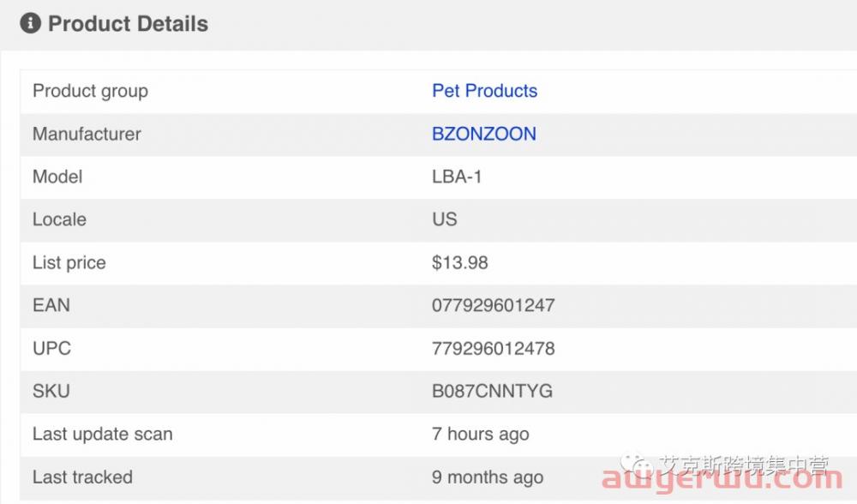Click the SKU value B087CNNTYG
Image resolution: width=857 pixels, height=504 pixels.
click(493, 391)
